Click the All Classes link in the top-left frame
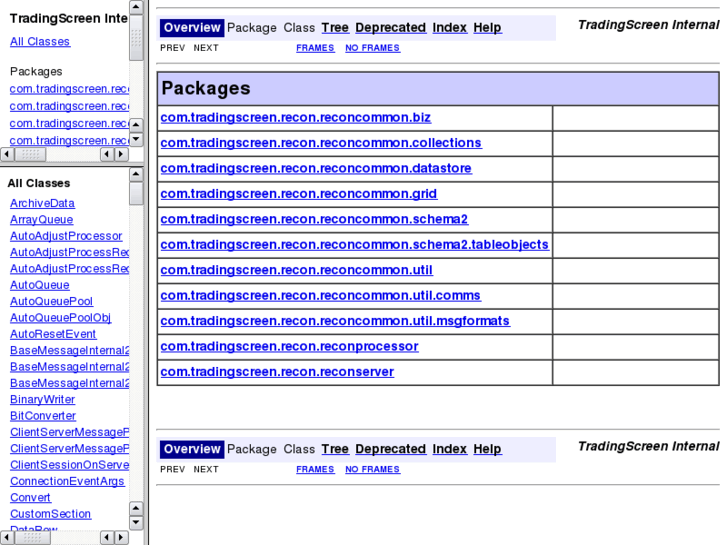Screen dimensions: 727x545 click(40, 42)
